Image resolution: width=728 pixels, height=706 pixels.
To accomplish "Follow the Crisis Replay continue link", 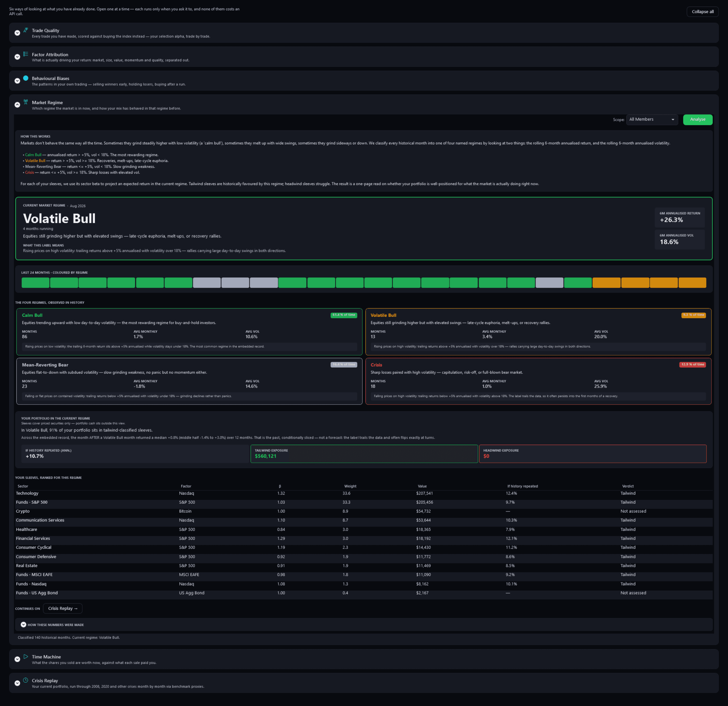I will (x=63, y=608).
